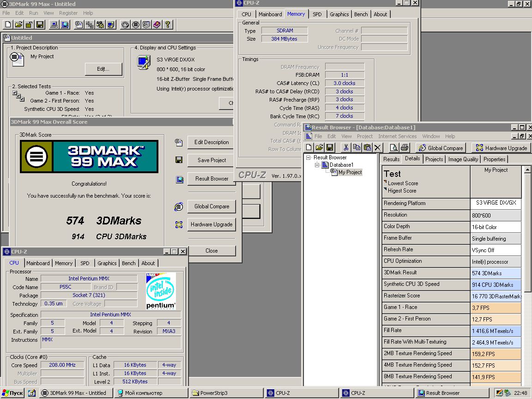Click the purple help book icon in 3DMark toolbar
Image resolution: width=532 pixels, height=399 pixels.
click(157, 24)
